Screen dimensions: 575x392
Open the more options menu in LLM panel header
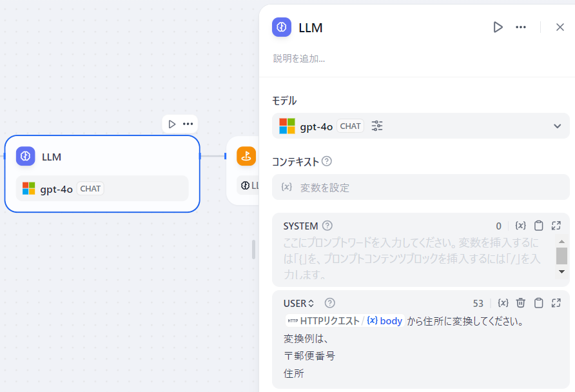click(x=521, y=27)
